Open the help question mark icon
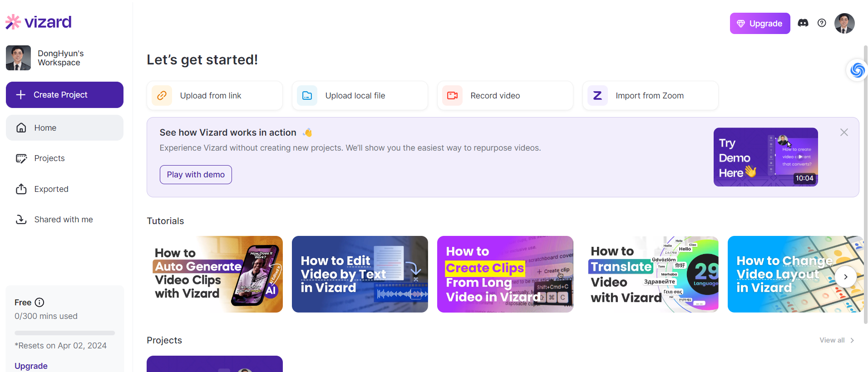The image size is (868, 372). coord(822,23)
